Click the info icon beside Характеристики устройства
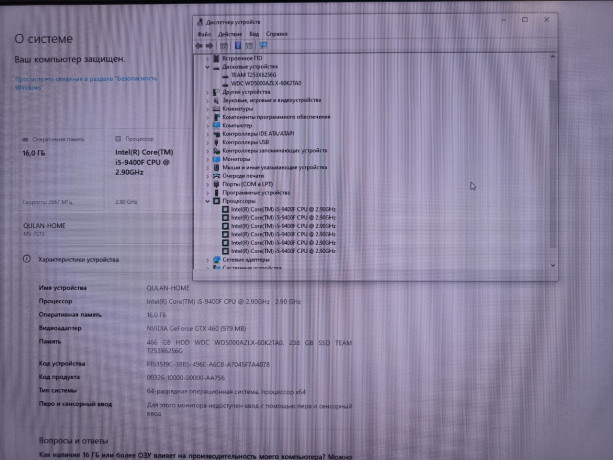The width and height of the screenshot is (613, 460). (27, 259)
